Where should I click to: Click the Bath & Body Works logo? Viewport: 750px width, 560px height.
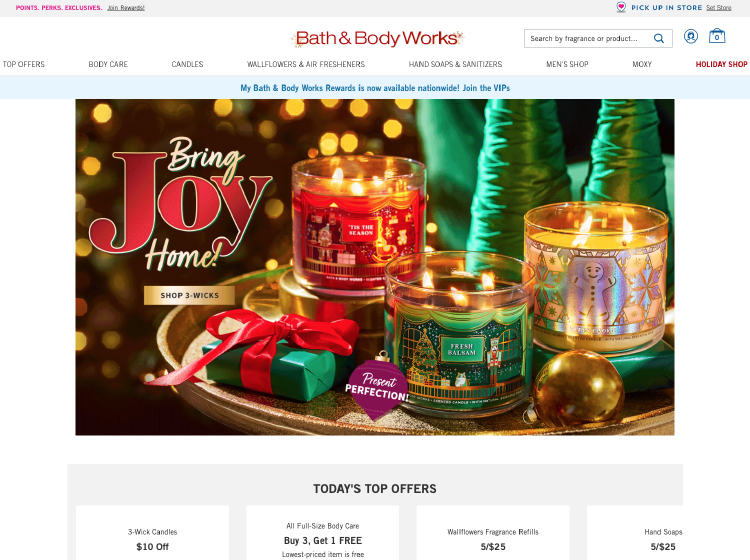[377, 38]
